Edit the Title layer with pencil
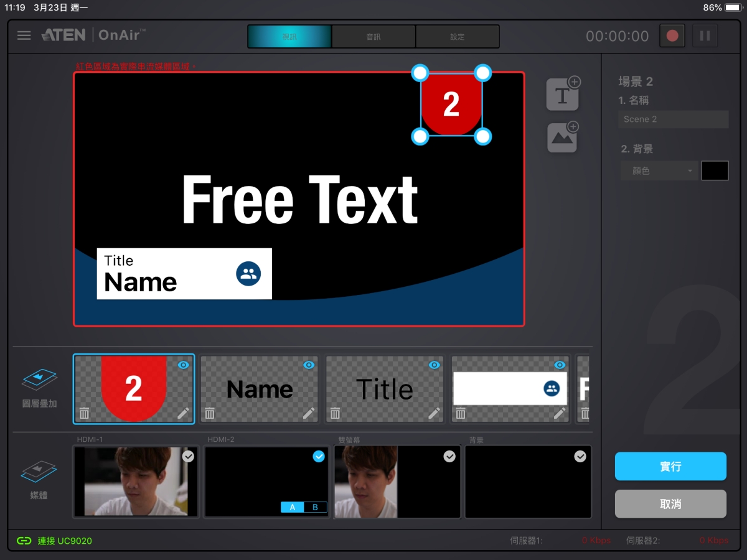Image resolution: width=747 pixels, height=560 pixels. click(x=435, y=413)
